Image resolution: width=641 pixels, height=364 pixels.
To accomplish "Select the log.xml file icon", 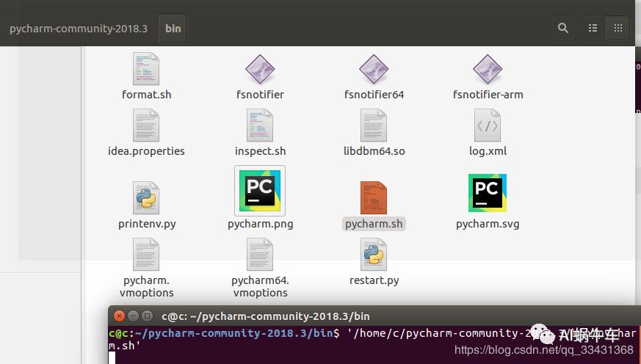I will (488, 125).
